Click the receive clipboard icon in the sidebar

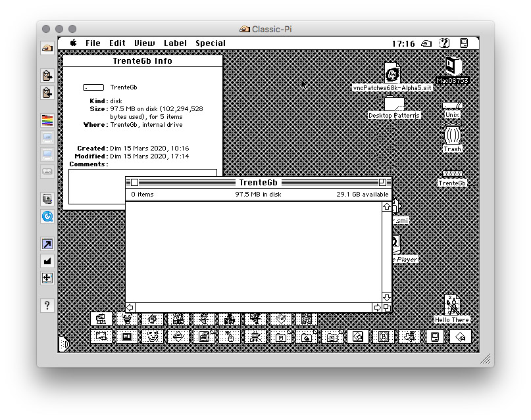coord(47,92)
